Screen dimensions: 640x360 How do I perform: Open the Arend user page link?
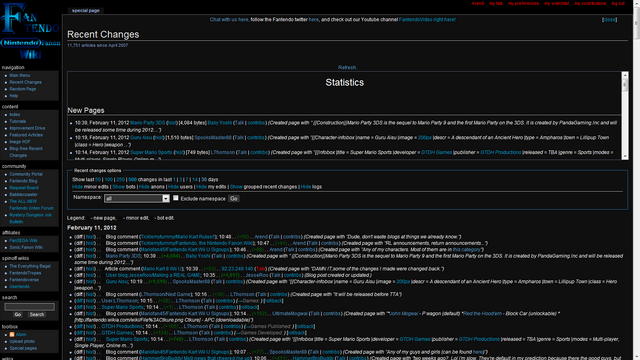coord(478,3)
